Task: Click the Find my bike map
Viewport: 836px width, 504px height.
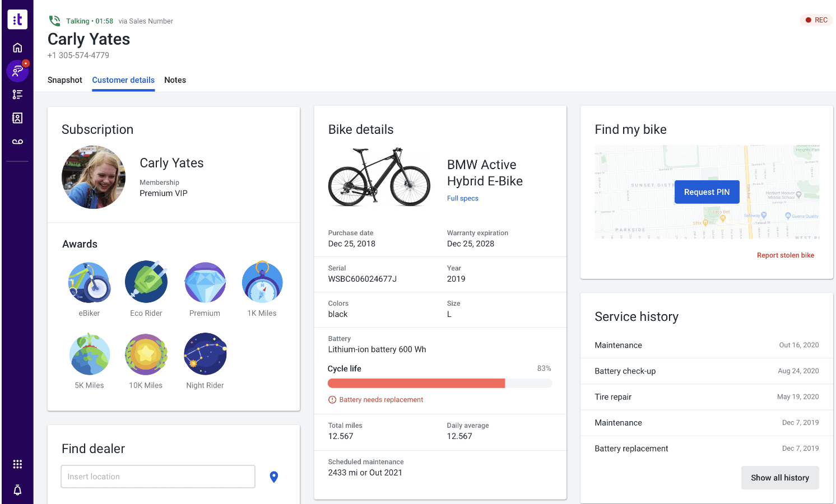Action: point(707,192)
